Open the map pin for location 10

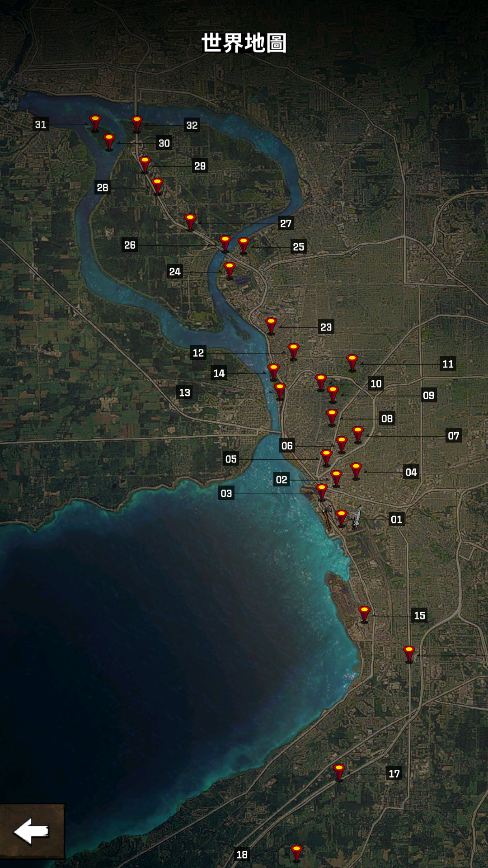click(321, 382)
